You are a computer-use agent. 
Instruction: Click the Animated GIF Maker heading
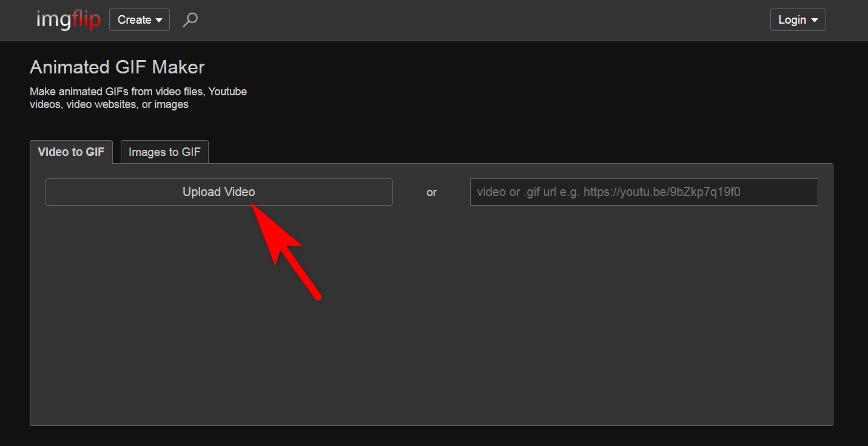118,67
